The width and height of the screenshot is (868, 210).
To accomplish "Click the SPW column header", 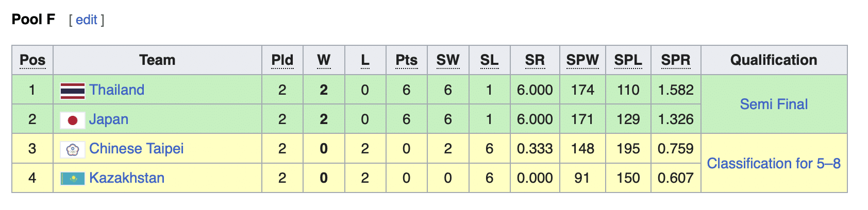I will [582, 60].
